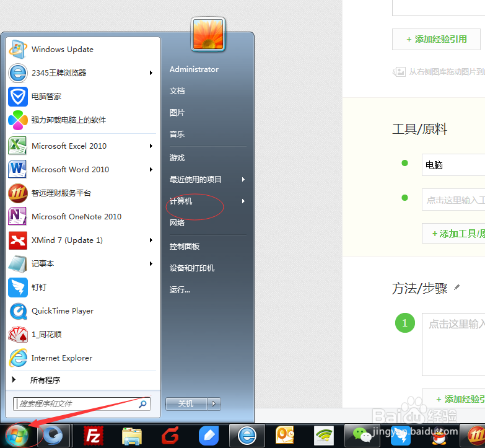Click step 1 text area
The height and width of the screenshot is (448, 485).
[x=453, y=345]
